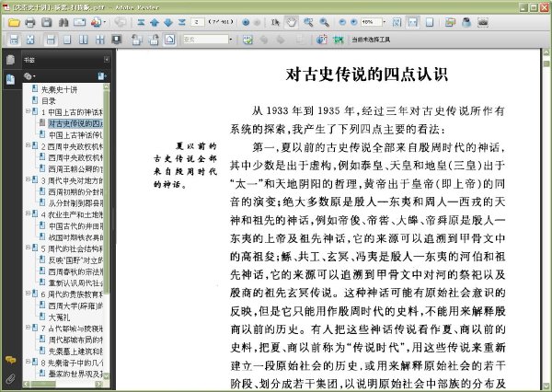Click the expand-arrows fit visible icon
This screenshot has height=392, width=552.
pyautogui.click(x=30, y=40)
